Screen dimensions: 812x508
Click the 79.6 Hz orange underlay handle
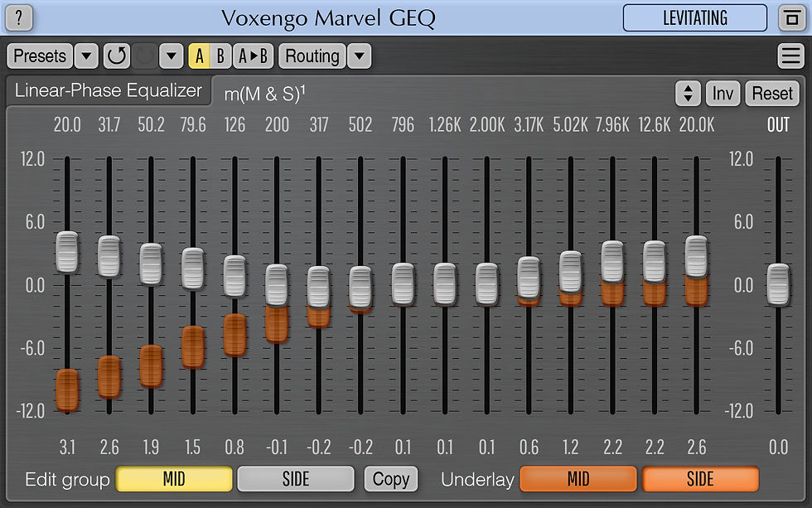[x=193, y=347]
